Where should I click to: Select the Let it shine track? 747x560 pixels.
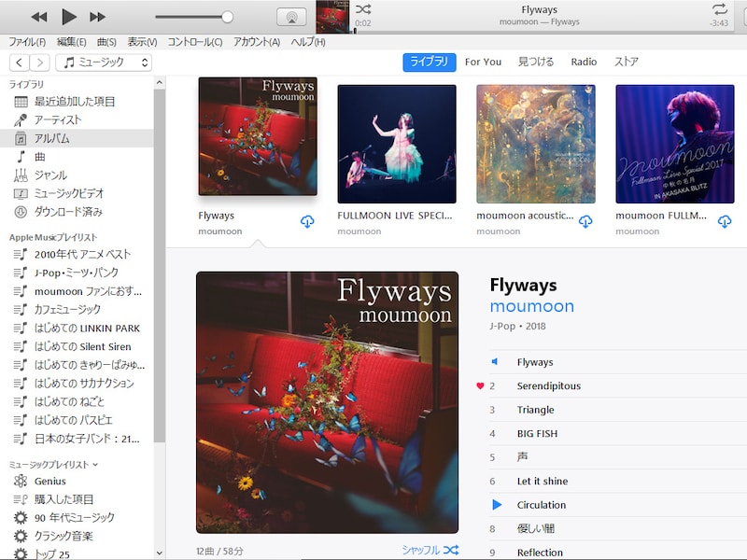[x=618, y=481]
